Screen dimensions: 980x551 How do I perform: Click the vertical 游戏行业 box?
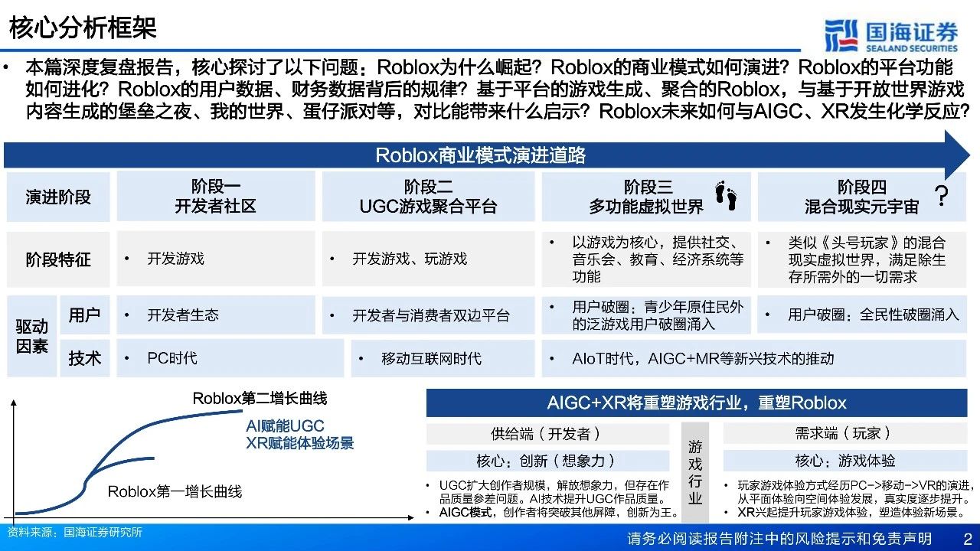pyautogui.click(x=695, y=471)
